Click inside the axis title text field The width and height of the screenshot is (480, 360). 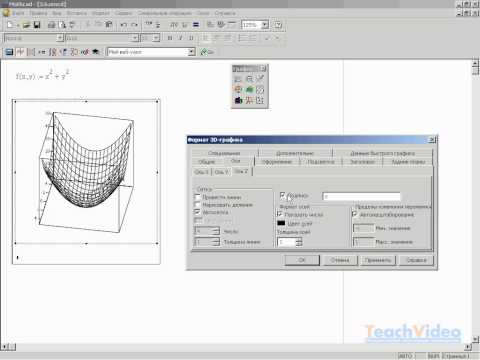point(361,196)
